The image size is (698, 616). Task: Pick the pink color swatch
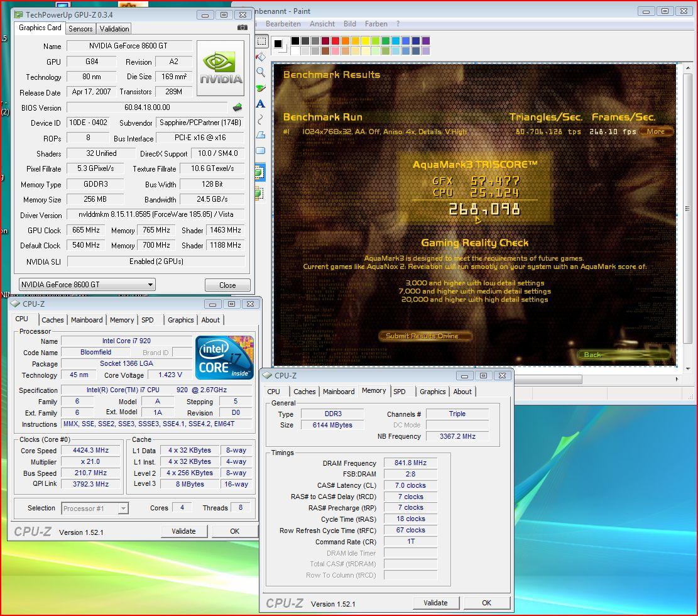(x=335, y=51)
